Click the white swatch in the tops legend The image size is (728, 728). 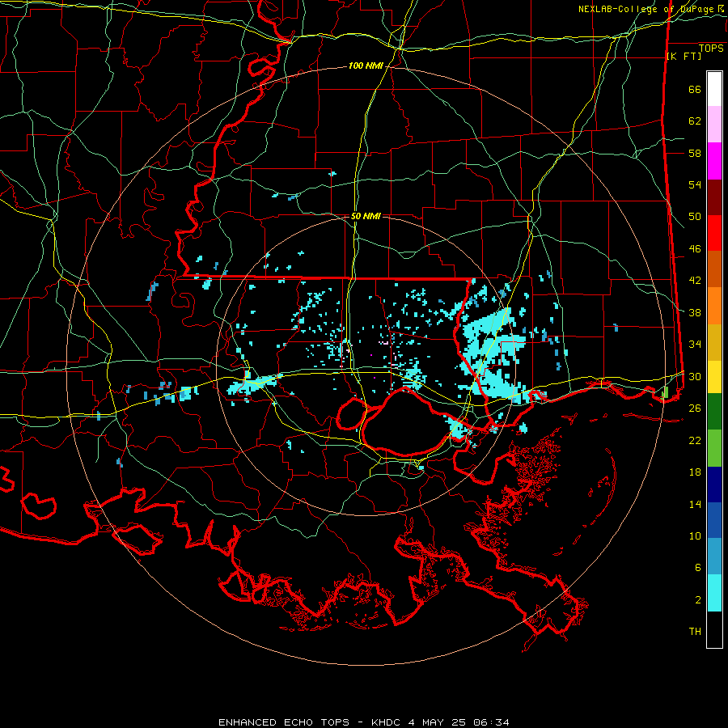pos(714,89)
